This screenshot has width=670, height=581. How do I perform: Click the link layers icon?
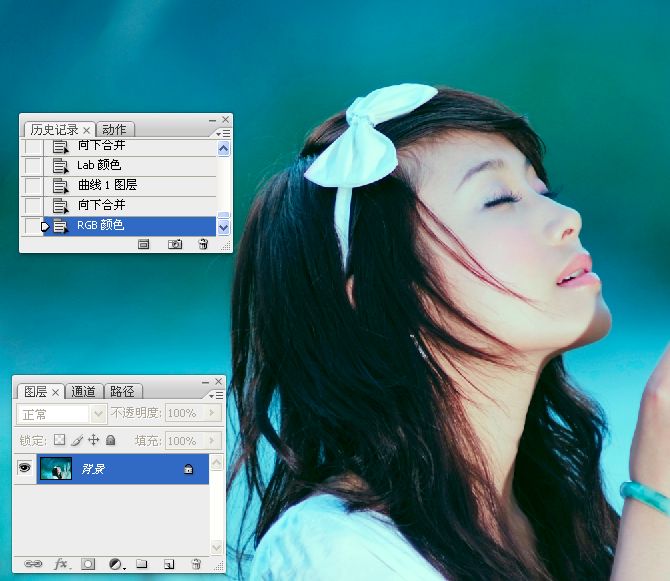coord(33,564)
